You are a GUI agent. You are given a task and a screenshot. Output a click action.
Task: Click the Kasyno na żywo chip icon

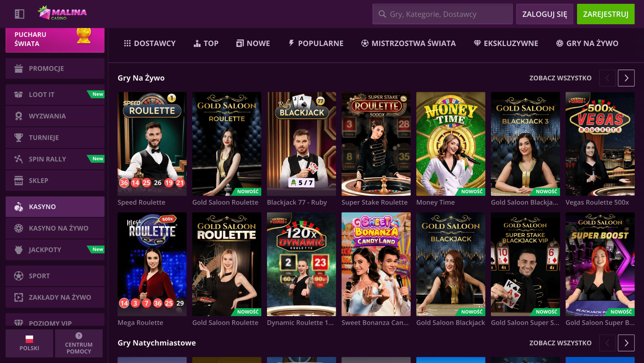tap(19, 228)
